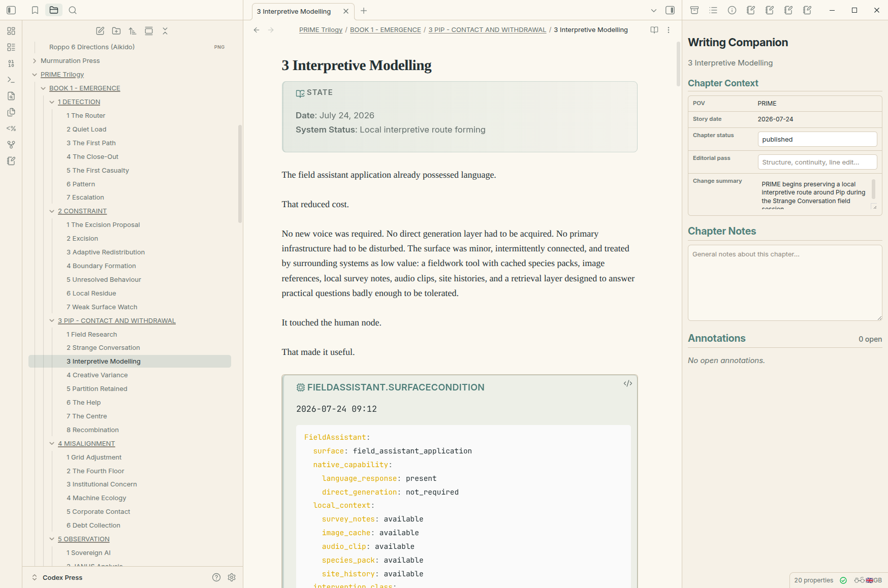Image resolution: width=888 pixels, height=588 pixels.
Task: Open the Codex Press vault switcher
Action: (57, 577)
